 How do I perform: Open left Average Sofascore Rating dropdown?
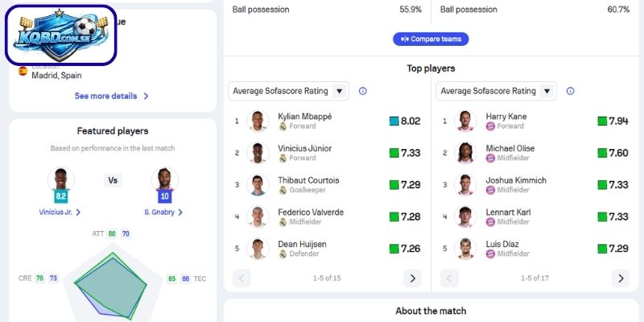coord(288,91)
